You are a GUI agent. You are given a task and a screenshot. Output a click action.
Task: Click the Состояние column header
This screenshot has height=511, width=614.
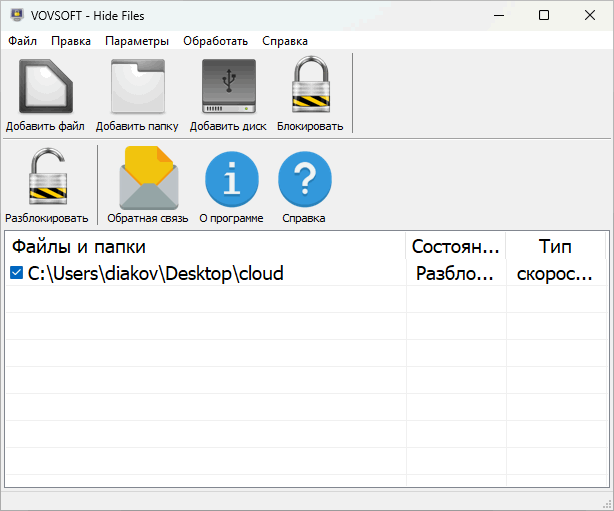(x=456, y=246)
